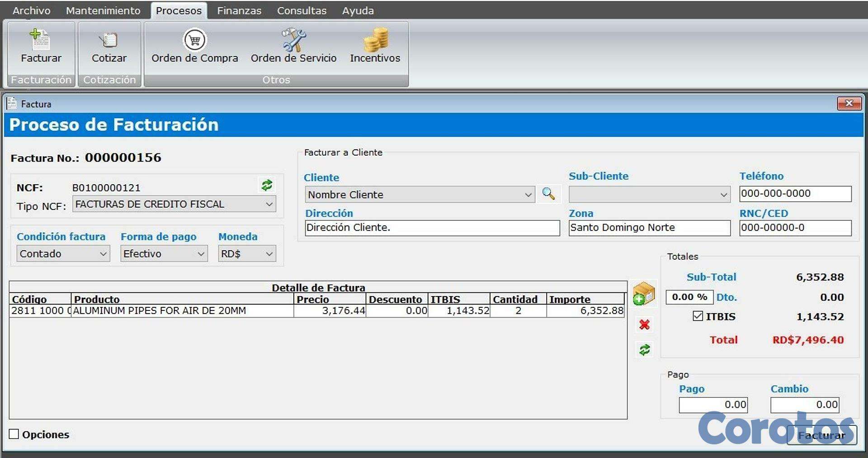Search for a cliente with magnifier icon
The width and height of the screenshot is (868, 458).
point(549,194)
